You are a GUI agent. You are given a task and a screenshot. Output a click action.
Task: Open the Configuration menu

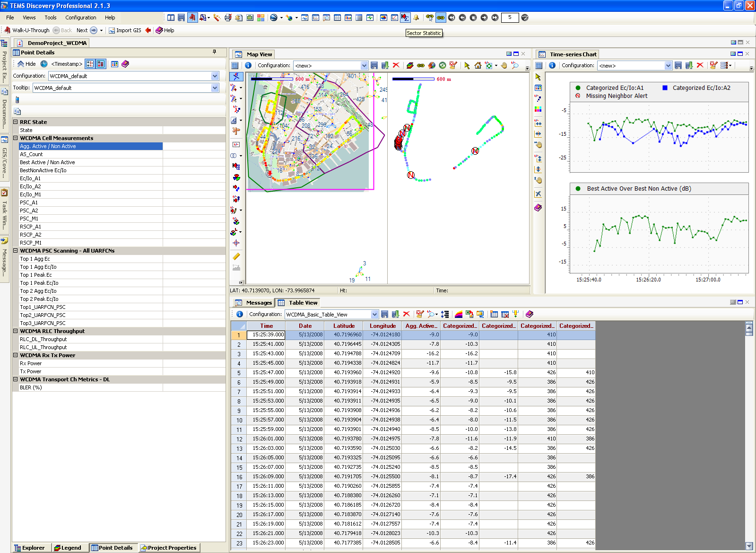tap(80, 18)
